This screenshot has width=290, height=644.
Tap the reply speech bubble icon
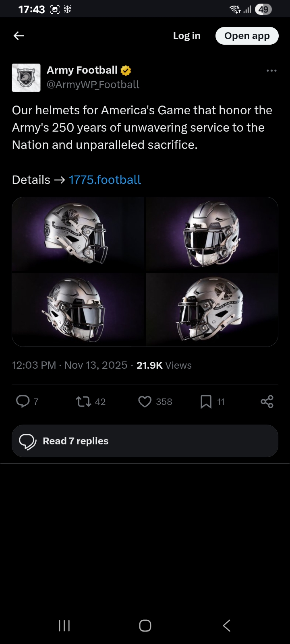[x=23, y=401]
